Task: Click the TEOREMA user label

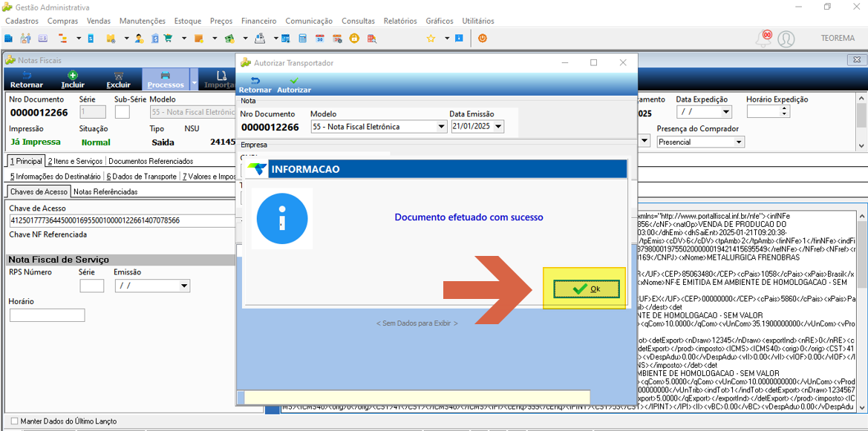Action: (x=838, y=38)
